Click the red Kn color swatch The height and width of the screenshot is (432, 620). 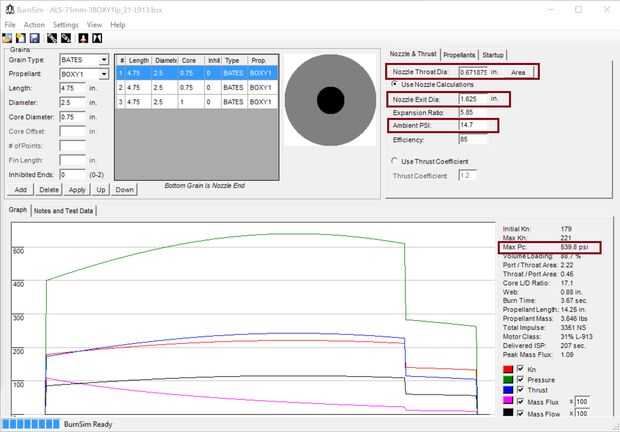(x=508, y=369)
